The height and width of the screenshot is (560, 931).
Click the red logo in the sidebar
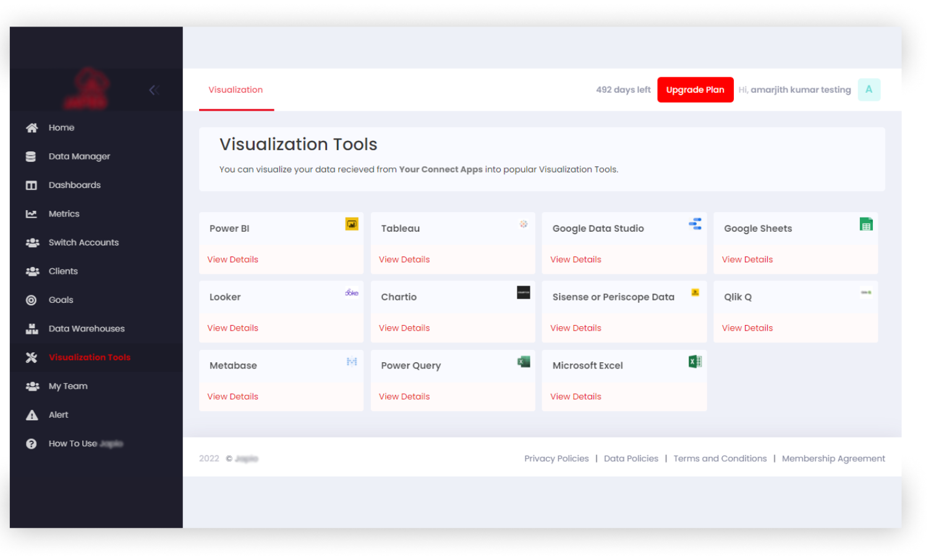coord(87,89)
